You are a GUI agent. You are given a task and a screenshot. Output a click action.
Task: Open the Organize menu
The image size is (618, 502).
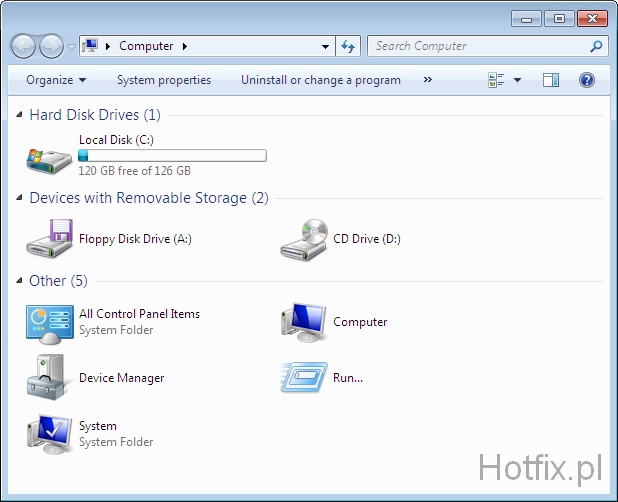tap(56, 80)
